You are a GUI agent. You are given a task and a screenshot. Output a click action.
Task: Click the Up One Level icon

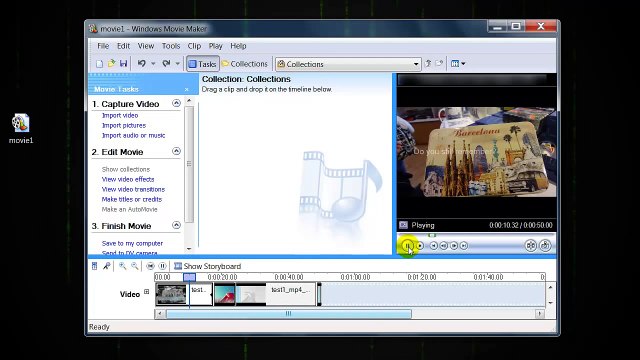[x=428, y=64]
